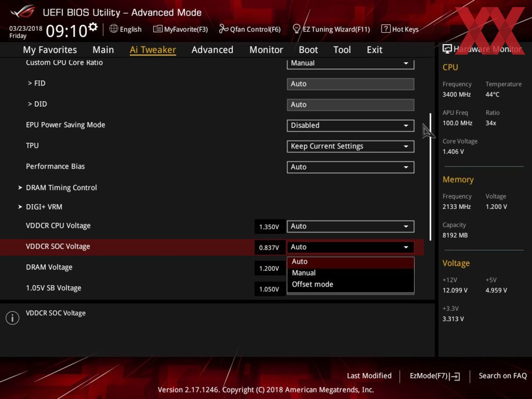The image size is (532, 399).
Task: Click Last Modified button
Action: coord(369,376)
